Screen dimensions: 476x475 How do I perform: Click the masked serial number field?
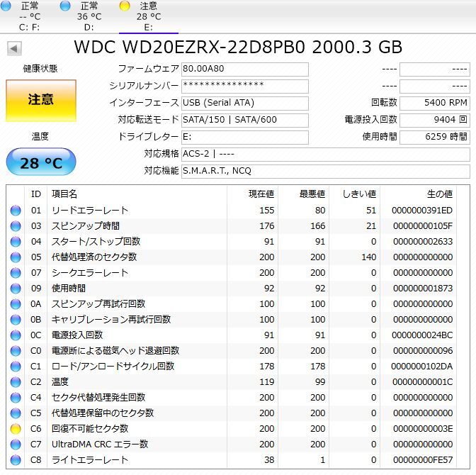pos(245,86)
